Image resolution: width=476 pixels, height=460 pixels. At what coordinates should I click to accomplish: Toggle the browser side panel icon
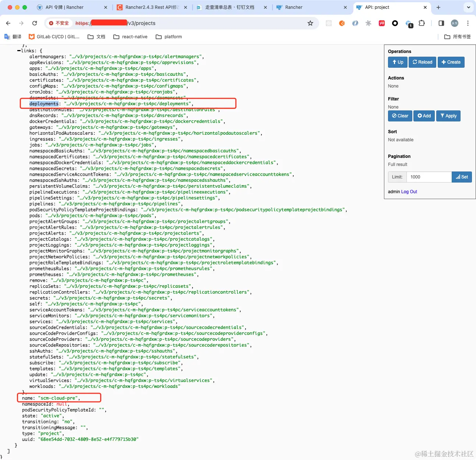point(441,23)
